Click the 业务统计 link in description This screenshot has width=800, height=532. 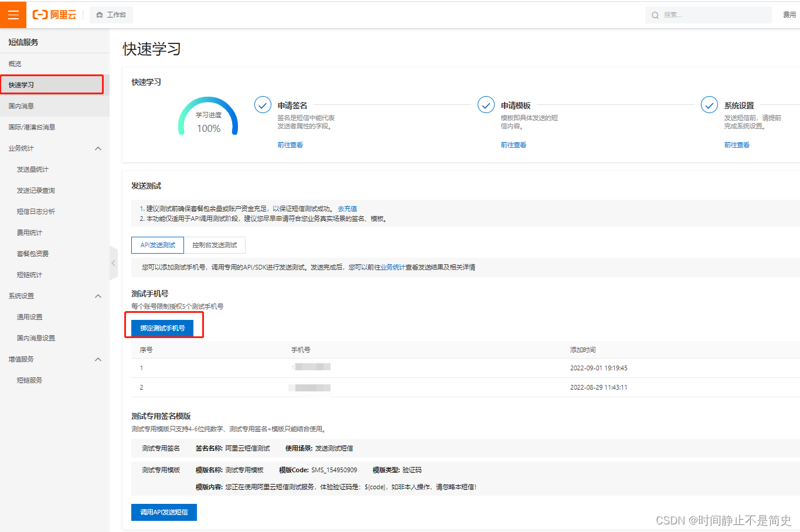393,267
